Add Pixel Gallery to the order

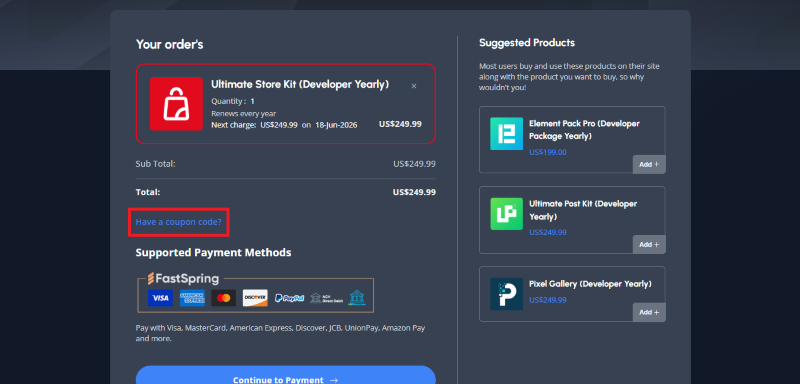pos(649,312)
